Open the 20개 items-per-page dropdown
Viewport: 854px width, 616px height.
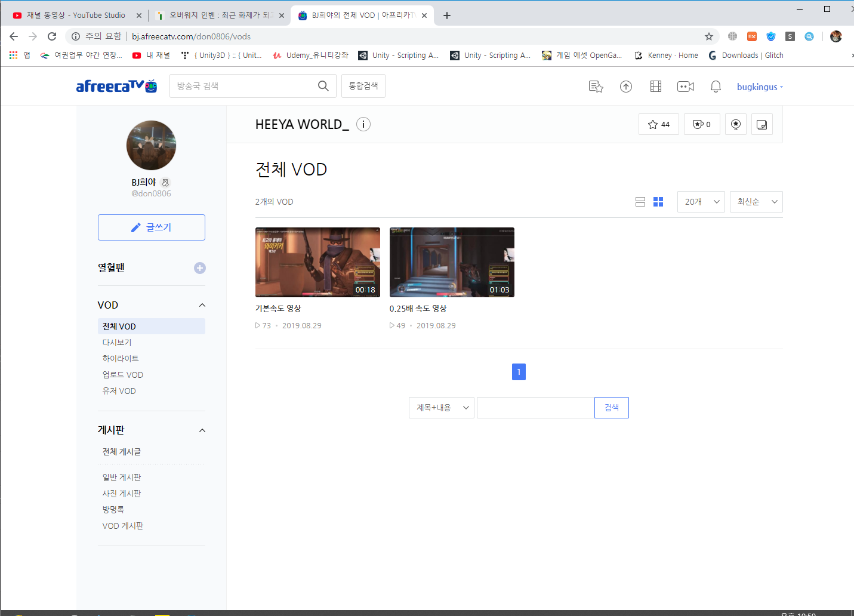pyautogui.click(x=701, y=202)
